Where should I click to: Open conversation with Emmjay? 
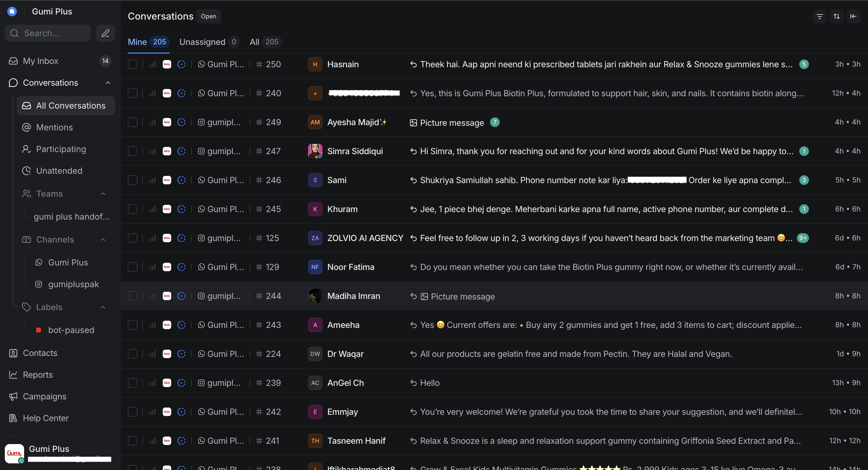point(494,412)
